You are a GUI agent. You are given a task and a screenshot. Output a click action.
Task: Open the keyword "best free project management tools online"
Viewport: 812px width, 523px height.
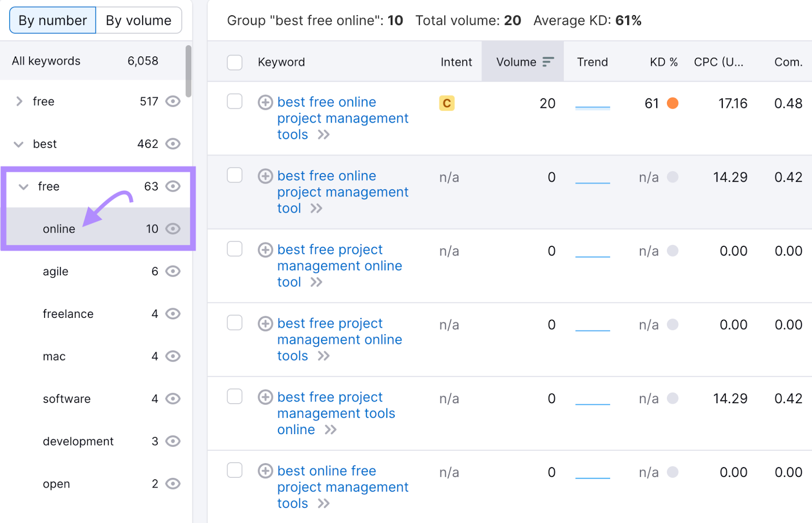335,413
